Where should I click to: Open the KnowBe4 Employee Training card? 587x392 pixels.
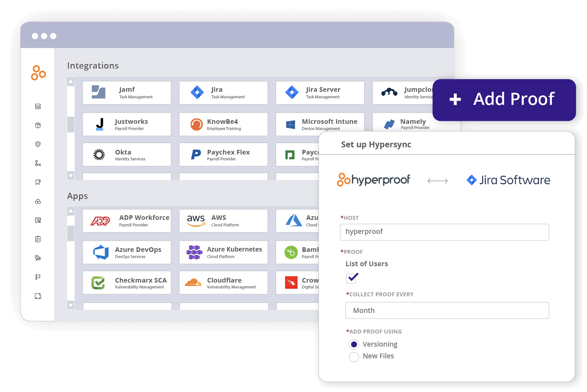(223, 124)
